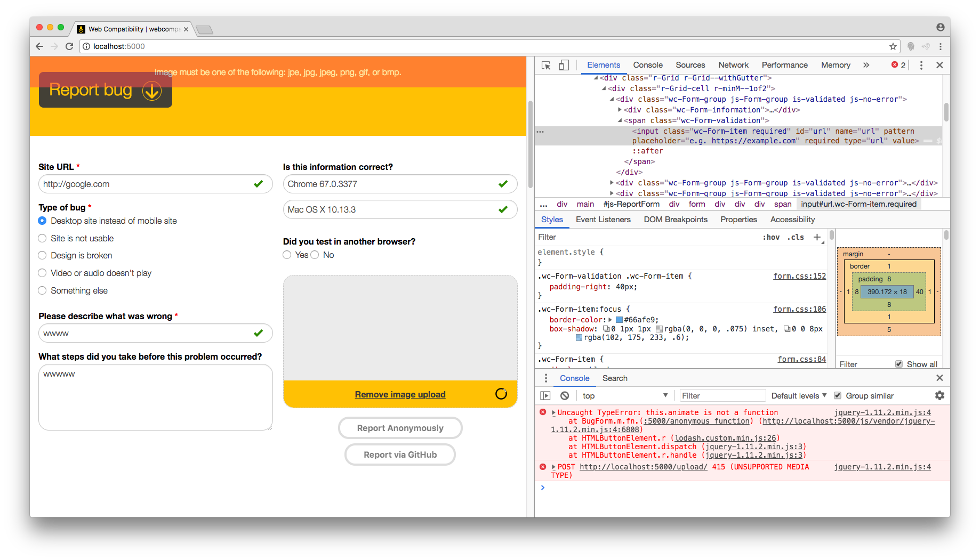Click the browser forward arrow

tap(54, 46)
